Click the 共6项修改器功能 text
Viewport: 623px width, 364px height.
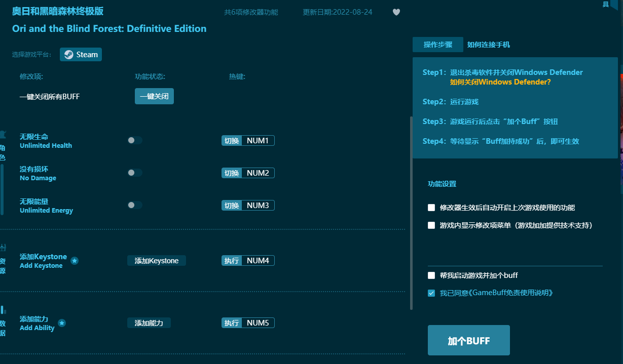point(251,12)
